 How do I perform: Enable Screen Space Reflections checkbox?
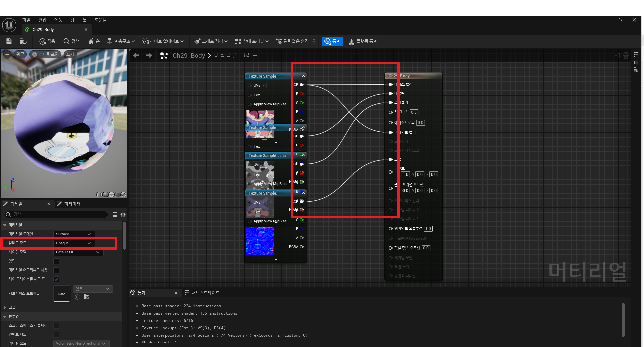pos(56,325)
